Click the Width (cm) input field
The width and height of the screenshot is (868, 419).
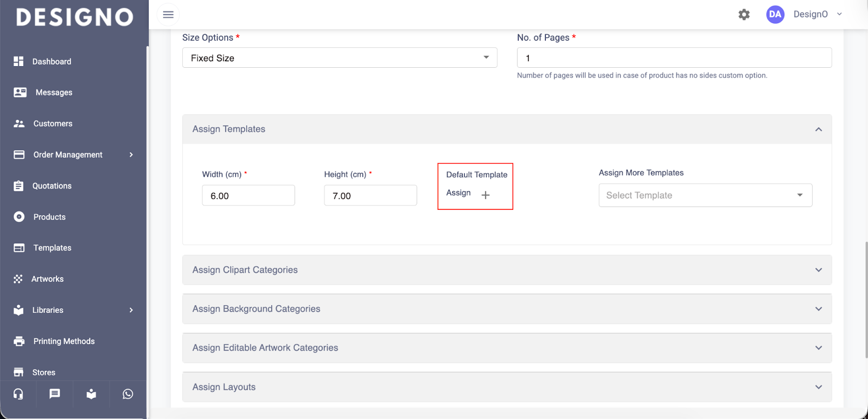(248, 196)
